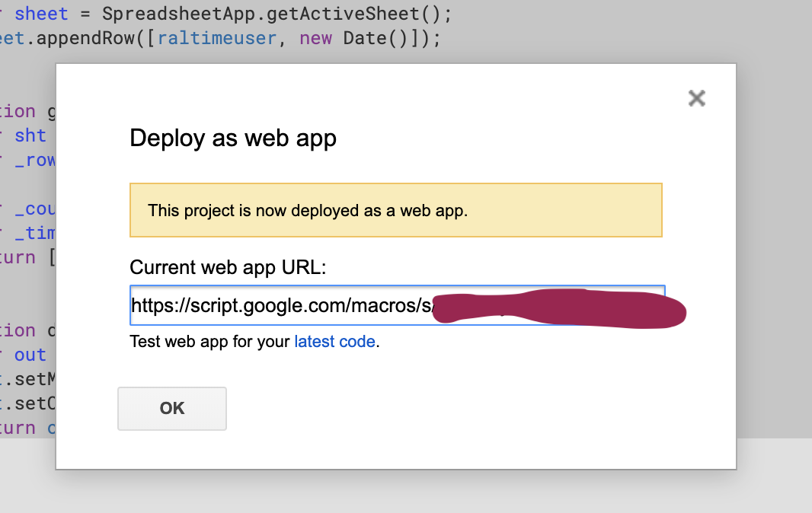Click the 'sht' variable behind the dialog
This screenshot has width=812, height=513.
30,135
